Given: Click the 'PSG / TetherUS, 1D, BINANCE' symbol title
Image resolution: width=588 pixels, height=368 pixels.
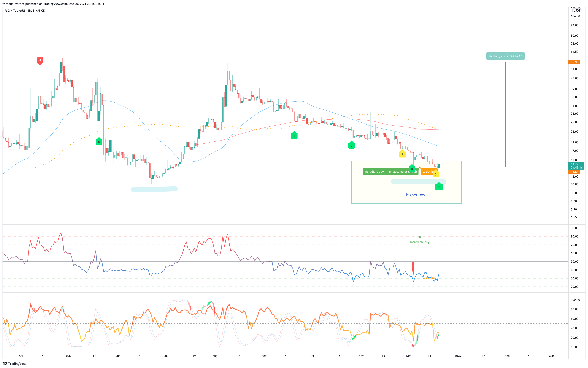Looking at the screenshot, I should (x=25, y=11).
